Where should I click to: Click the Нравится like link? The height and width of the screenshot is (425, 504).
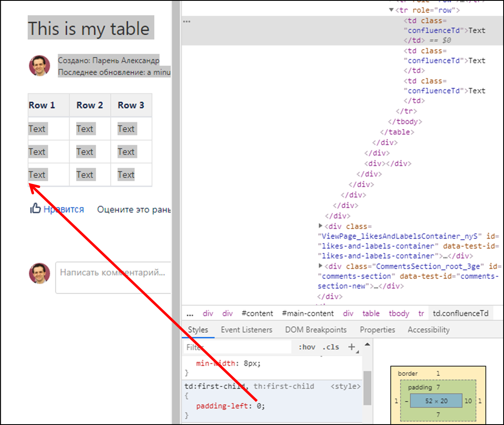64,209
